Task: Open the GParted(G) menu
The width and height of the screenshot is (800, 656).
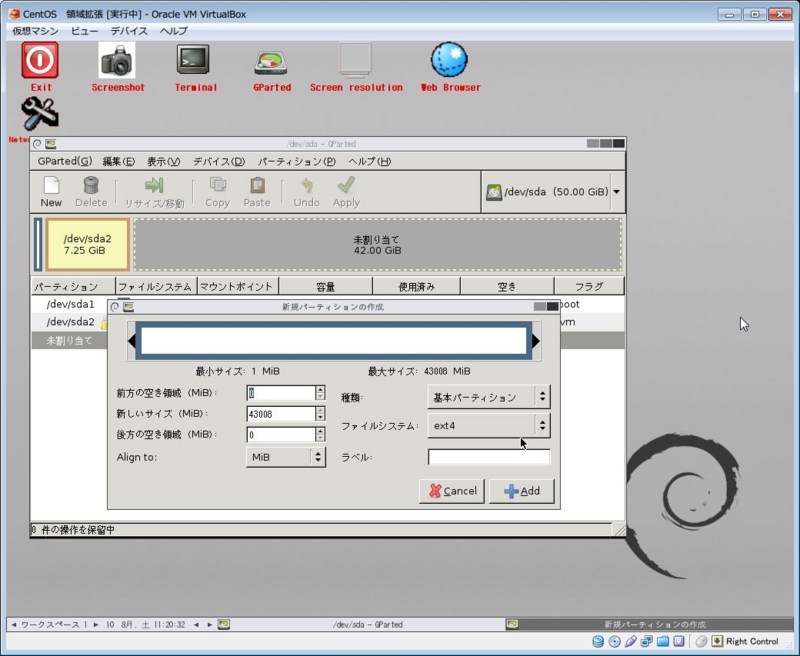Action: [64, 161]
